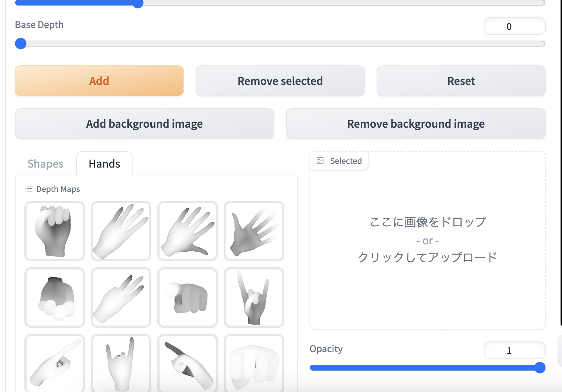The height and width of the screenshot is (392, 562).
Task: Open the Hands tab
Action: 104,164
